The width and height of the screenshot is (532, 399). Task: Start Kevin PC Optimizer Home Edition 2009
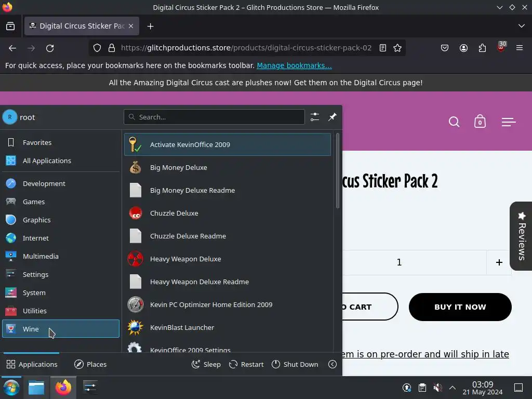click(228, 305)
